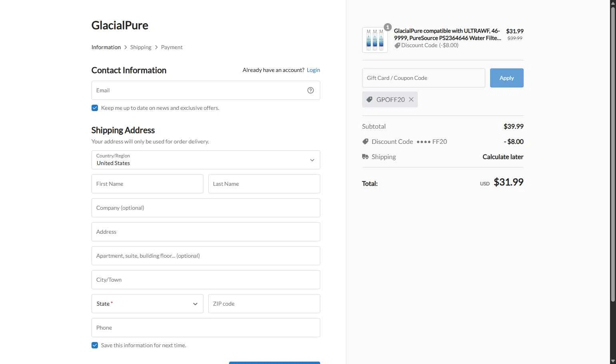
Task: Go to the Payment breadcrumb step
Action: pyautogui.click(x=172, y=47)
